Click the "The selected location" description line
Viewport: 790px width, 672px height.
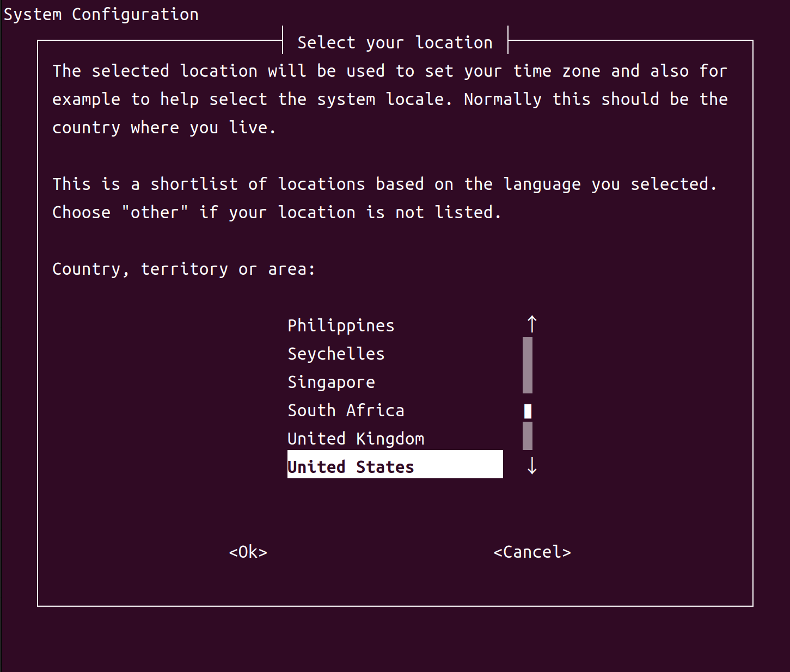pos(389,71)
